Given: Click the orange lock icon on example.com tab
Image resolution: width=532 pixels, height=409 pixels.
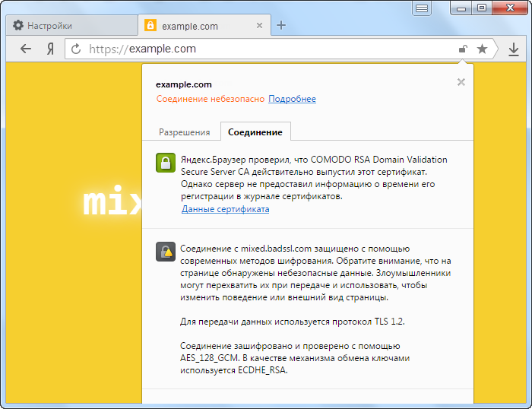Looking at the screenshot, I should (x=150, y=25).
